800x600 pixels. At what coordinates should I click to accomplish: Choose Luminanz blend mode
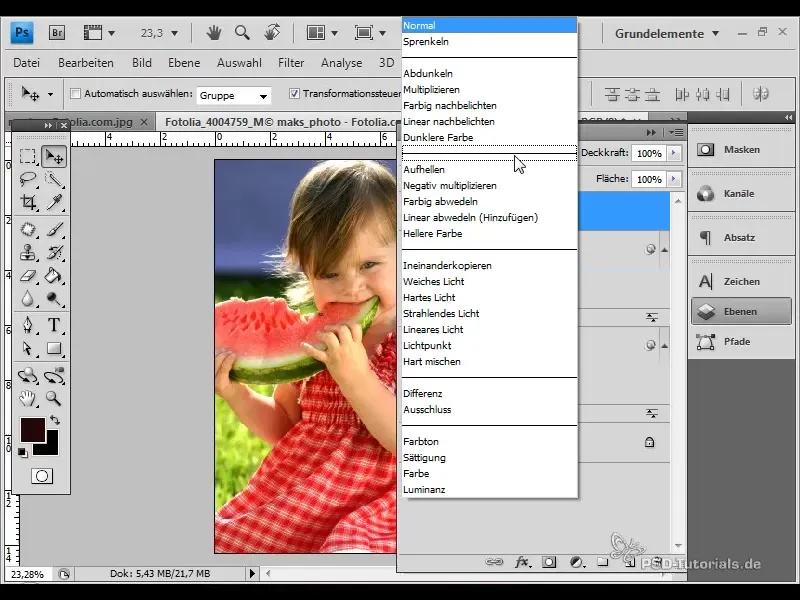point(489,490)
